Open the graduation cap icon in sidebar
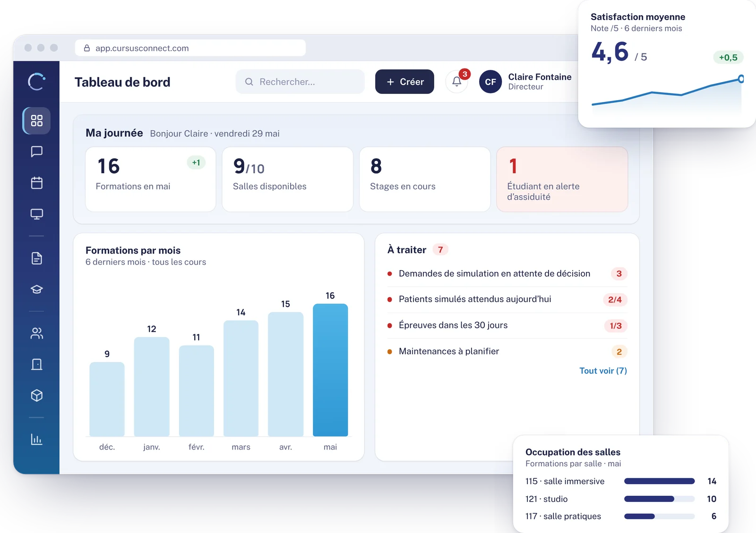This screenshot has width=756, height=533. 36,289
